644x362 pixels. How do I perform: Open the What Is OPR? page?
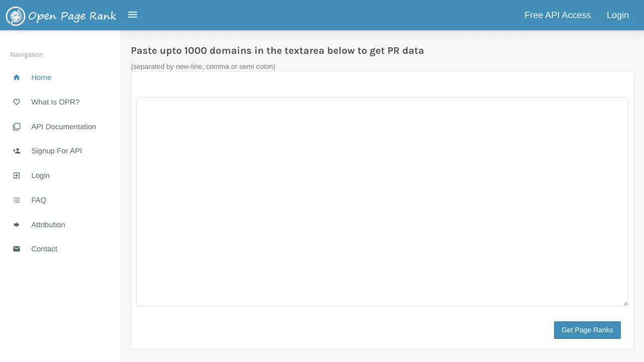coord(55,102)
